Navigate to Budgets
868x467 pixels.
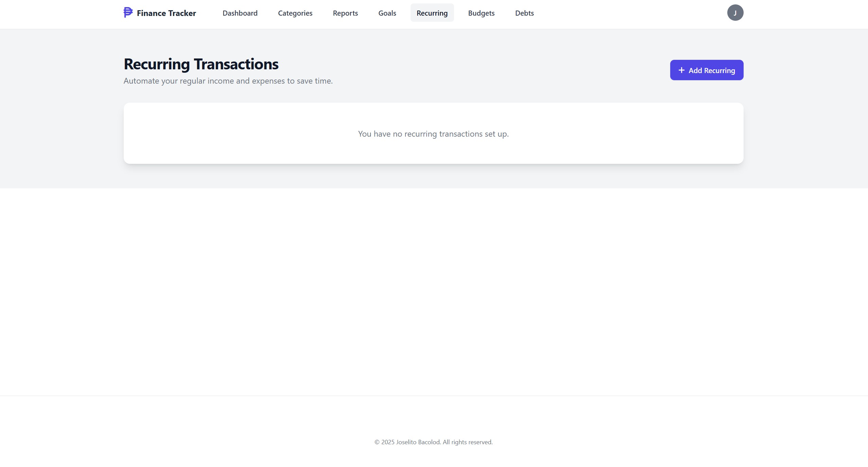[x=481, y=13]
